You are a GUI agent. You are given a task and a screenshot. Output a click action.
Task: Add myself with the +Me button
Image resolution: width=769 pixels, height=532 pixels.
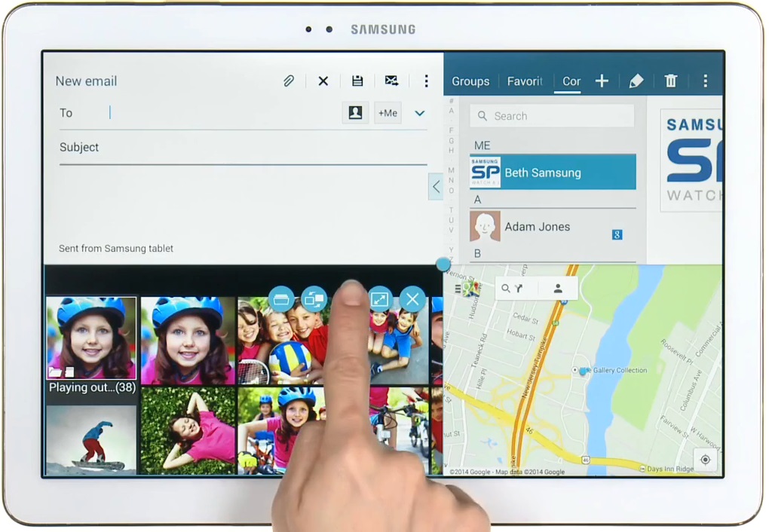(x=388, y=113)
